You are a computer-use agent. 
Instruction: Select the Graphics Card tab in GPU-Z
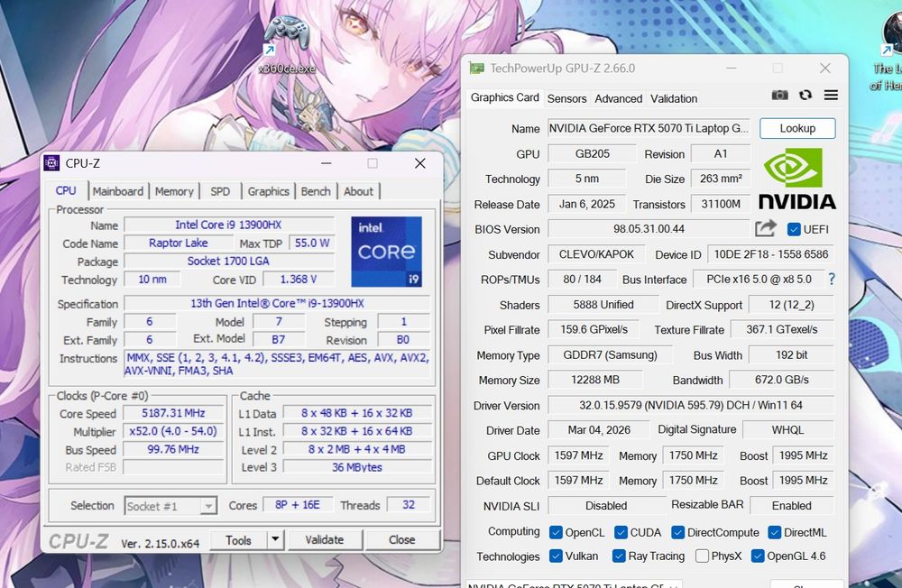(x=504, y=97)
